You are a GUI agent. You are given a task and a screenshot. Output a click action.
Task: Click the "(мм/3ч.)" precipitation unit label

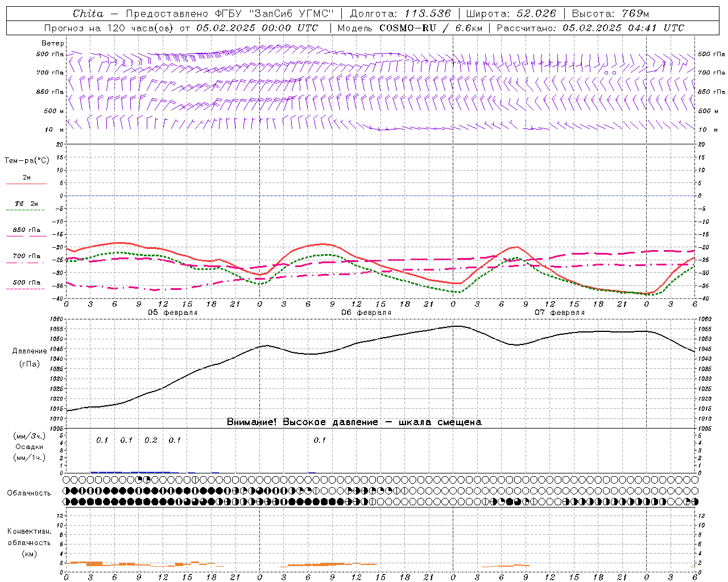pyautogui.click(x=30, y=436)
